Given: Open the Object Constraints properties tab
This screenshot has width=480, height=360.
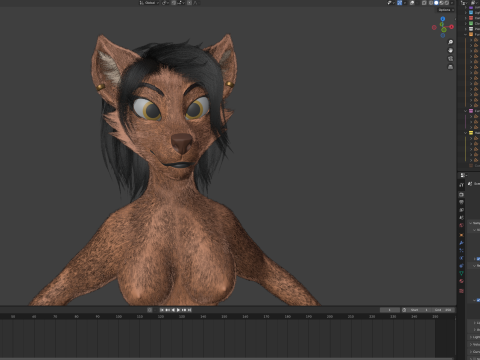Looking at the screenshot, I should tap(461, 266).
